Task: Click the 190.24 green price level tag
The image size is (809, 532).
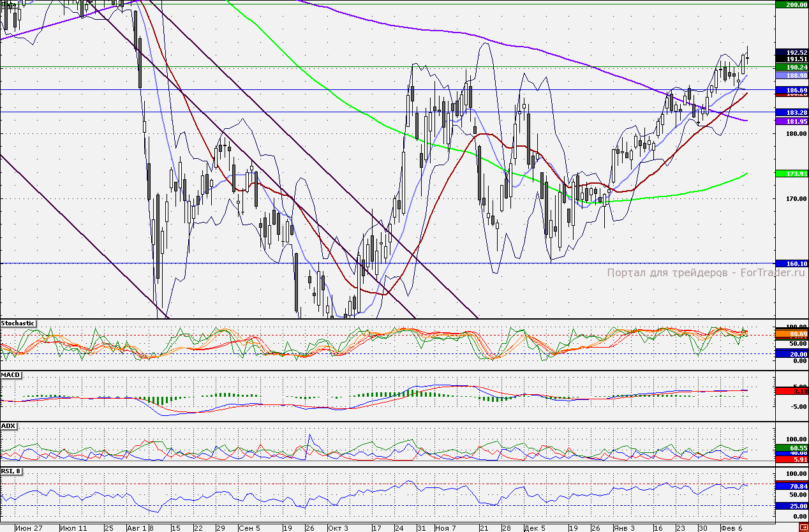Action: tap(792, 67)
